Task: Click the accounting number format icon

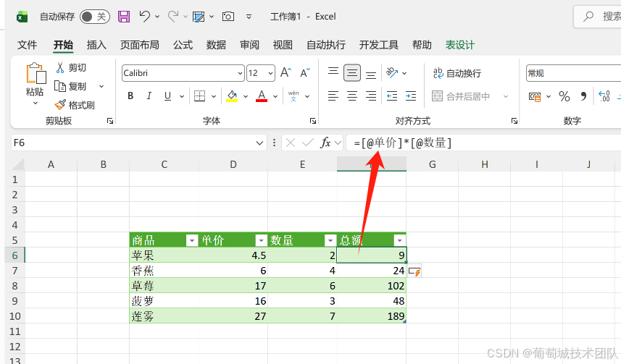Action: (535, 96)
